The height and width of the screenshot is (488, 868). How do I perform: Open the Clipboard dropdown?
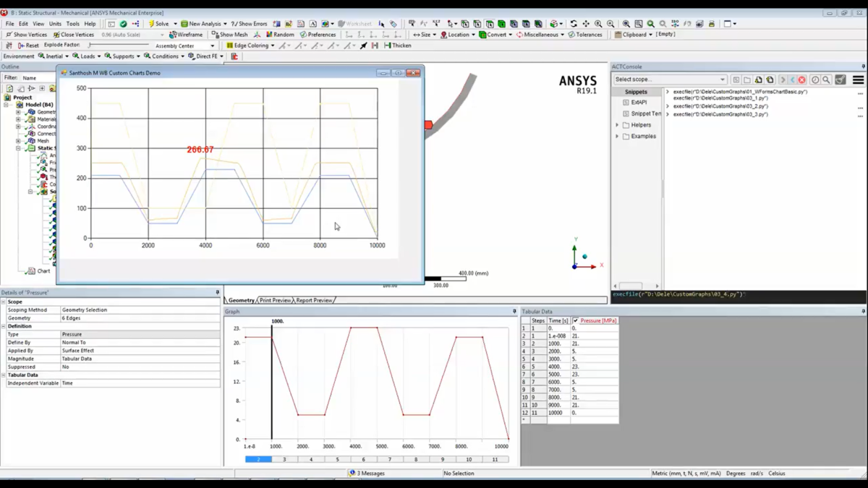coord(634,35)
